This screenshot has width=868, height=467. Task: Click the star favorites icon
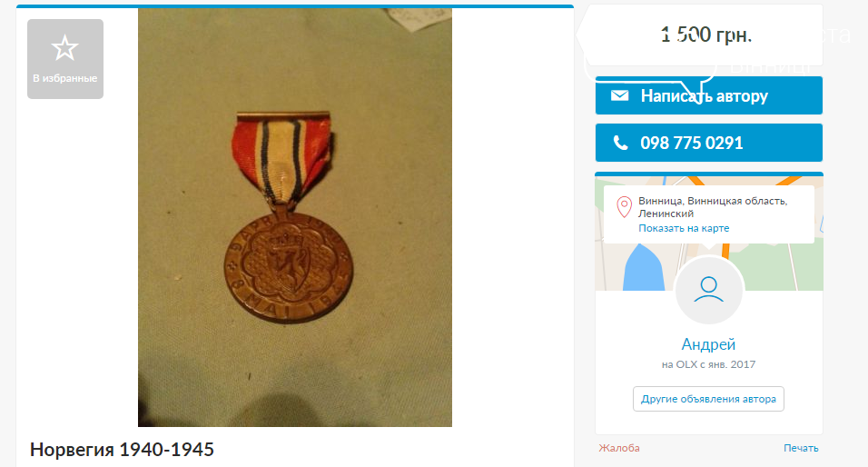point(64,47)
